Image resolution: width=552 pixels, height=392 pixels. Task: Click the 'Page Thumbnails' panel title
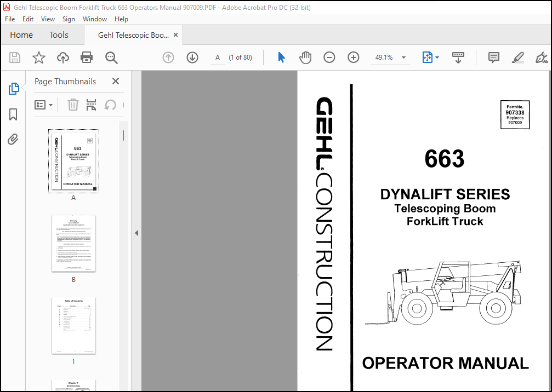point(65,81)
